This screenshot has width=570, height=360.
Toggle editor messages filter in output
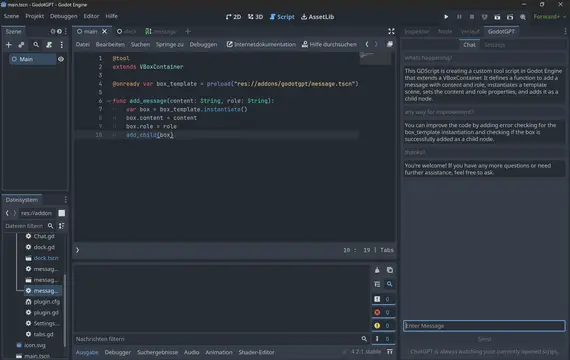pos(382,339)
